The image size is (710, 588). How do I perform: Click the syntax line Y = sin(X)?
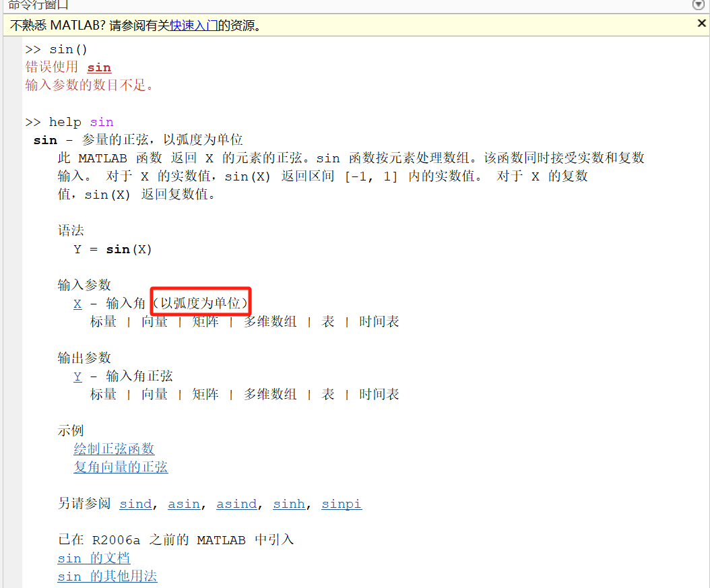coord(112,249)
